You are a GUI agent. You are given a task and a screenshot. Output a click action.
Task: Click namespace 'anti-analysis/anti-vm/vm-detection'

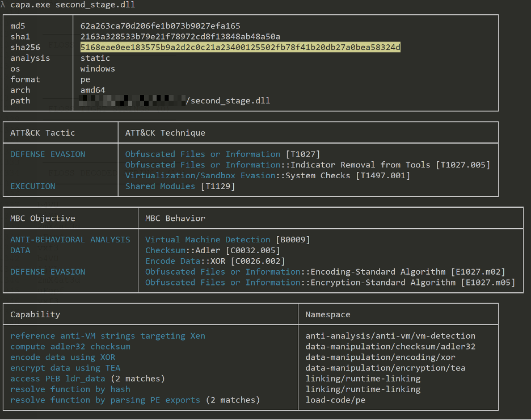click(x=390, y=335)
